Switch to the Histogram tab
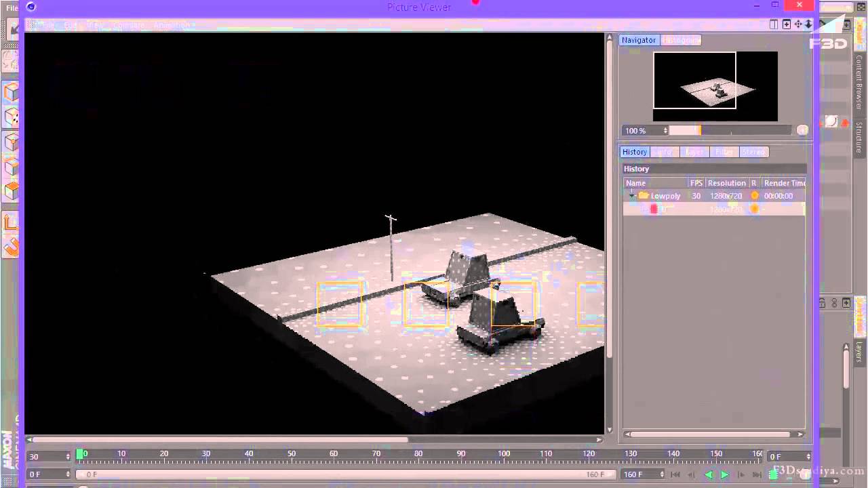868x488 pixels. click(x=682, y=40)
